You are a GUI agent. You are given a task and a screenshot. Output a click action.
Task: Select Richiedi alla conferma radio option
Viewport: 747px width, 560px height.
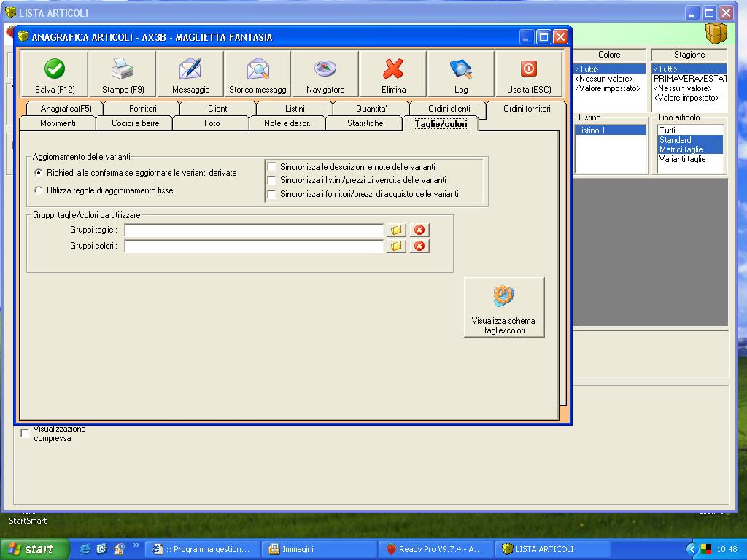(x=39, y=172)
